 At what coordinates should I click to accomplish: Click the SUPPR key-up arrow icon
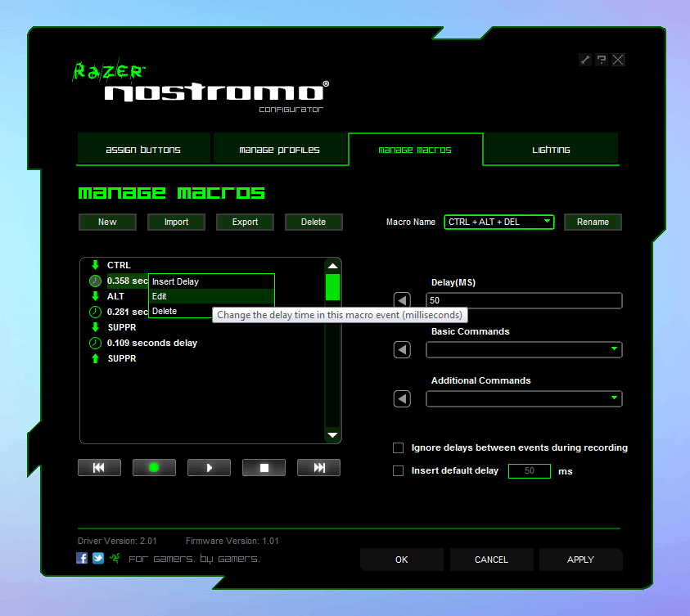(x=95, y=358)
